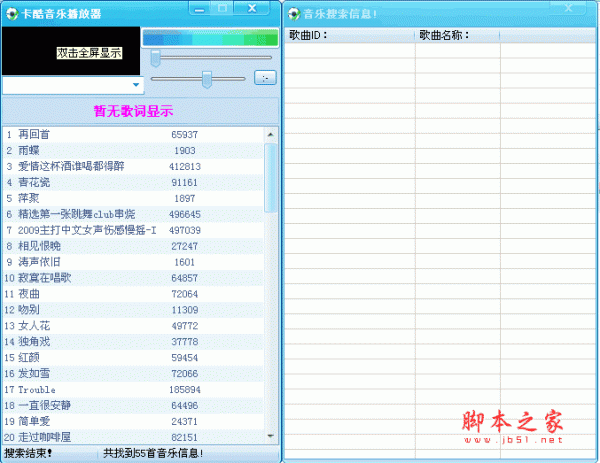
Task: Click the music search window title icon
Action: coord(293,15)
